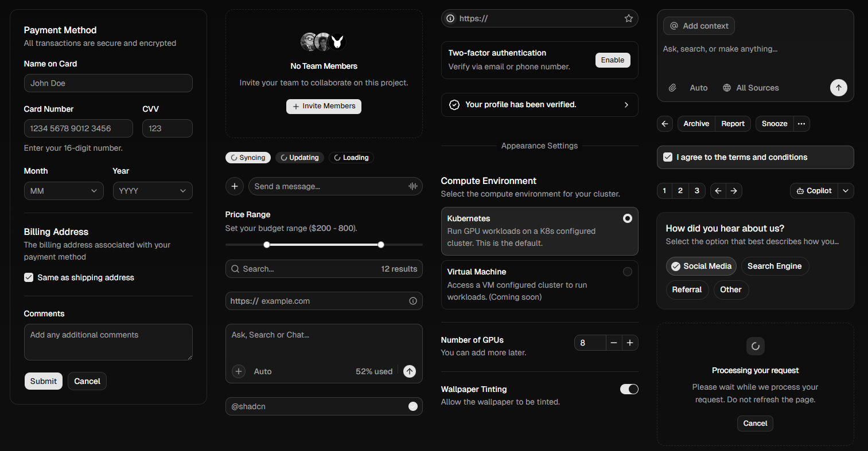The width and height of the screenshot is (868, 451).
Task: Switch to page 2 in pagination
Action: coord(680,191)
